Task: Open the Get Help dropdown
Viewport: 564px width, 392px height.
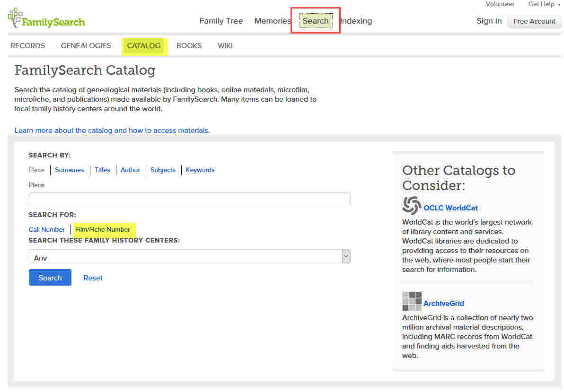Action: click(544, 4)
